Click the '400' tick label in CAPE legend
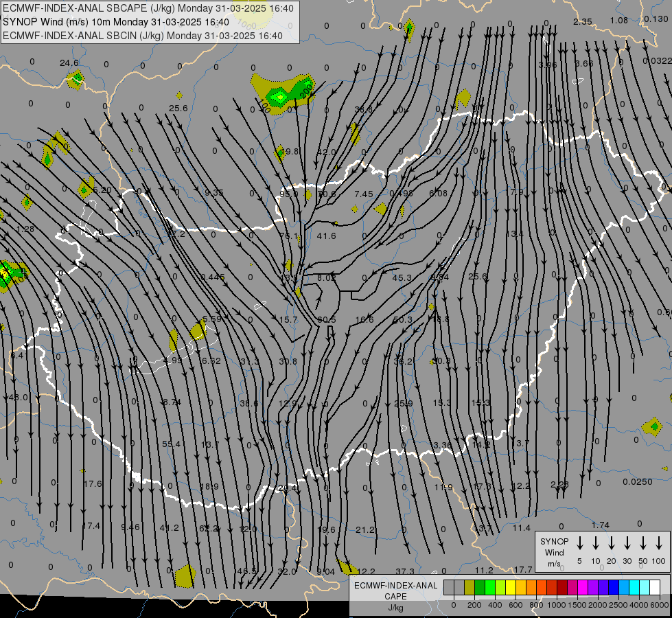The height and width of the screenshot is (618, 672). point(495,605)
